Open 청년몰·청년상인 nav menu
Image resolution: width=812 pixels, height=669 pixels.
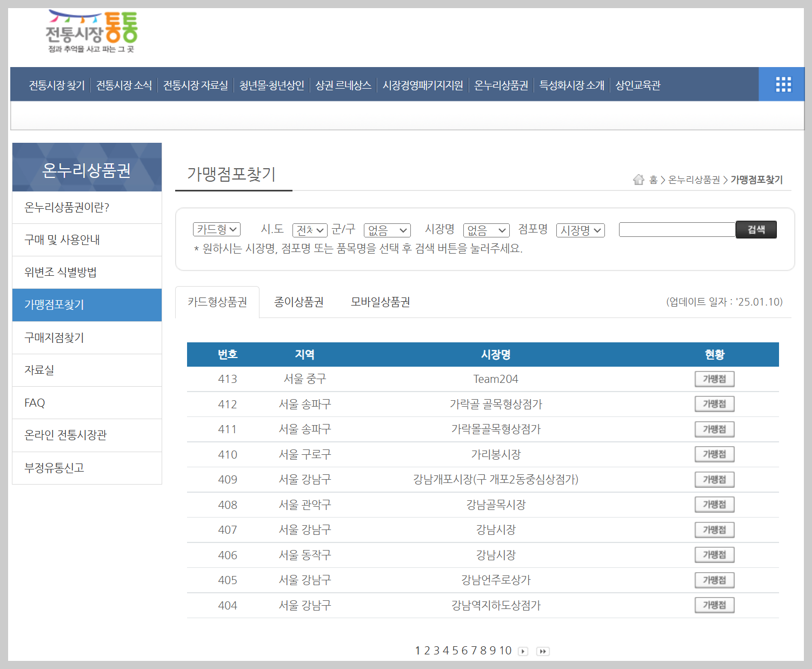coord(272,85)
